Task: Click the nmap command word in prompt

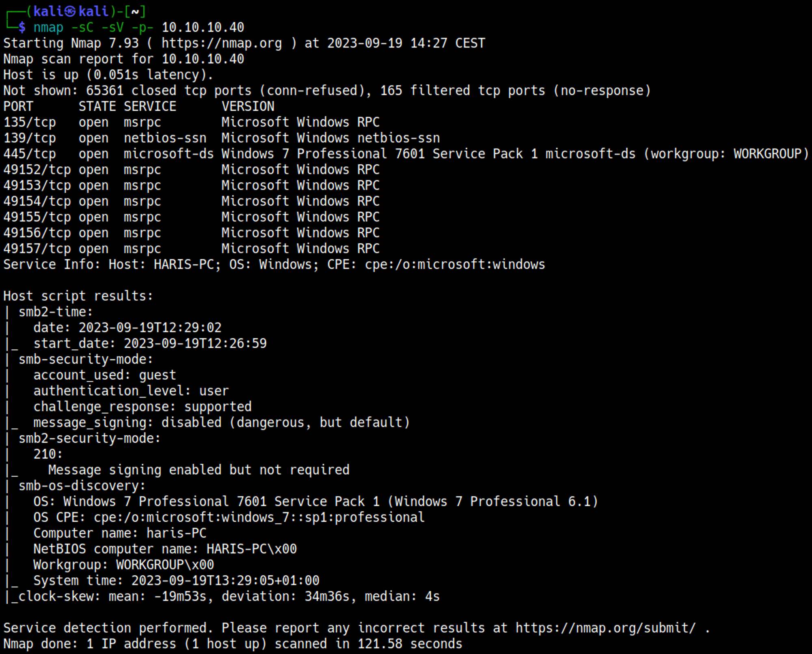Action: click(48, 28)
